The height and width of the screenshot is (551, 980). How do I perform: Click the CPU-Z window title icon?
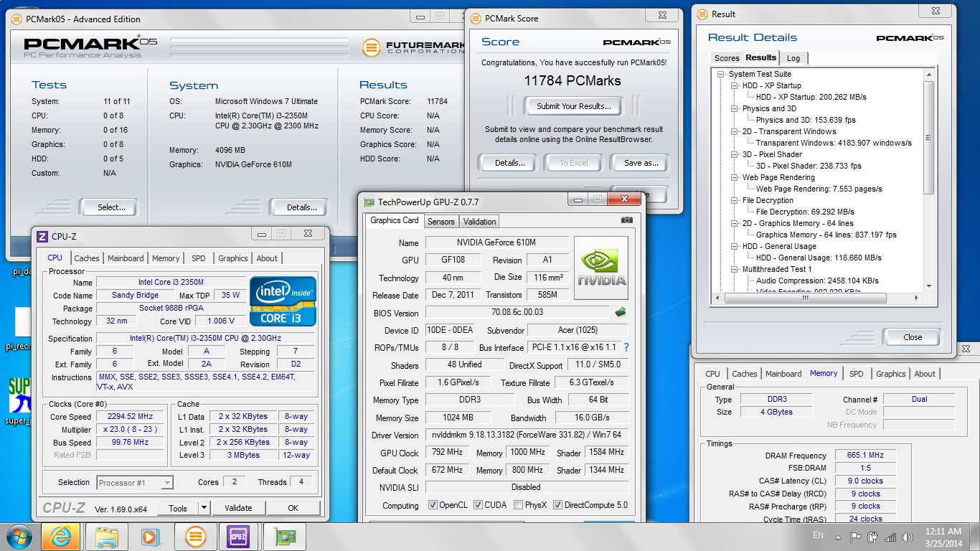42,236
